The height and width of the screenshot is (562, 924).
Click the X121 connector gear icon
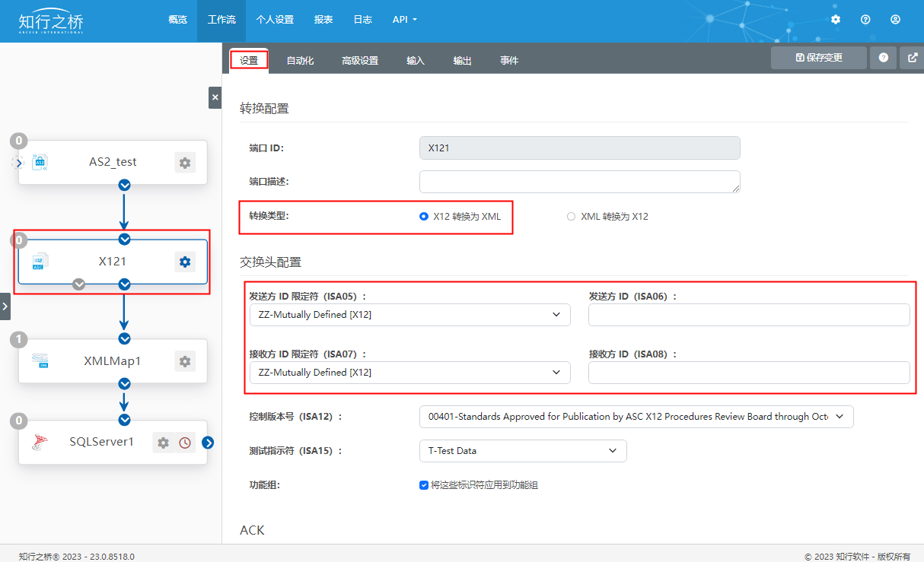coord(185,262)
